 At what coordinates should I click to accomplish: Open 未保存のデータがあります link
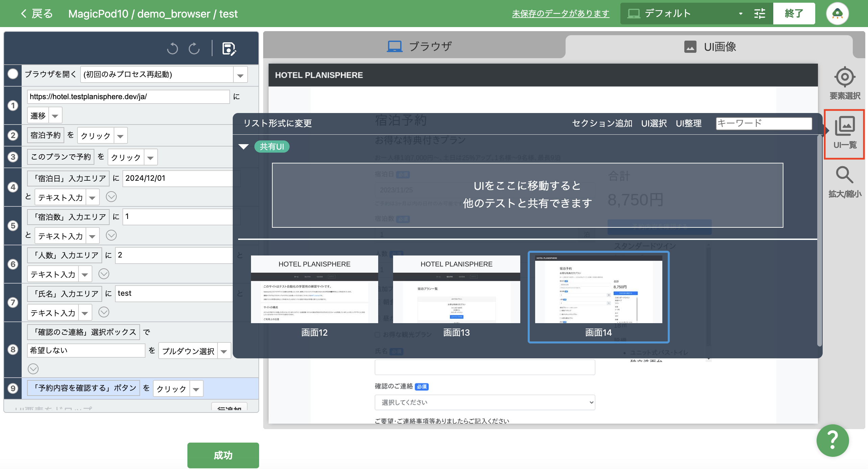click(x=561, y=14)
